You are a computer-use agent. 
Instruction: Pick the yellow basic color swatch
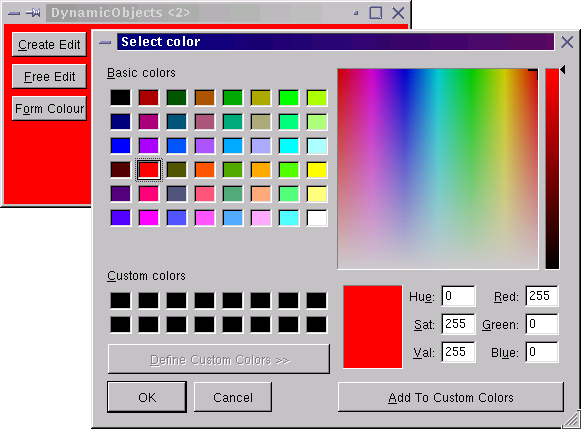coord(317,170)
